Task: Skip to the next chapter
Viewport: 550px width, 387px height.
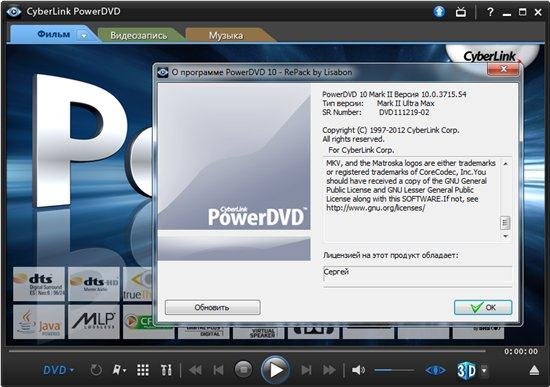Action: [306, 370]
